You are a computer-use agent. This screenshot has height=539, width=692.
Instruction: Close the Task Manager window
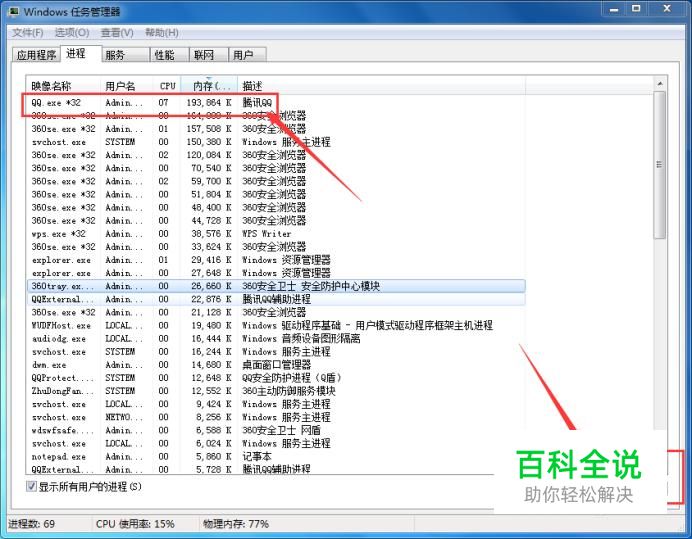click(667, 9)
